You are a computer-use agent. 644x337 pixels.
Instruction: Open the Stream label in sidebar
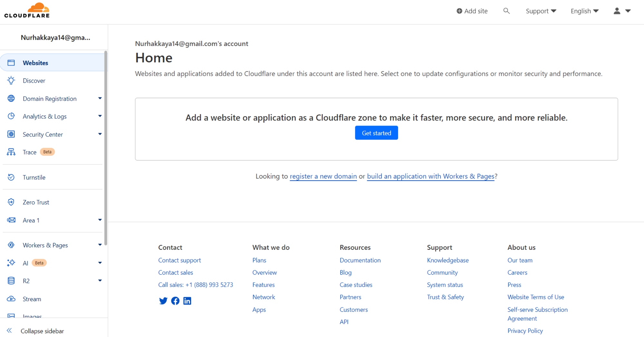click(32, 299)
